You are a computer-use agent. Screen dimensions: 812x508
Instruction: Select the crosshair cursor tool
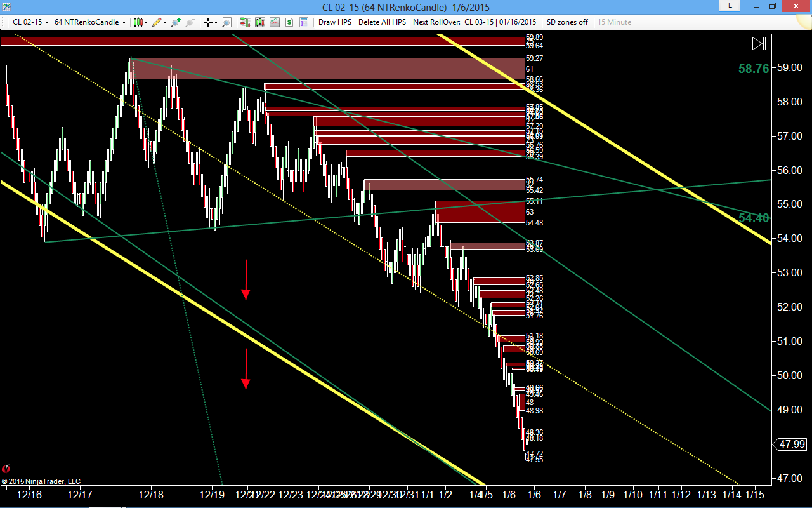[x=208, y=22]
